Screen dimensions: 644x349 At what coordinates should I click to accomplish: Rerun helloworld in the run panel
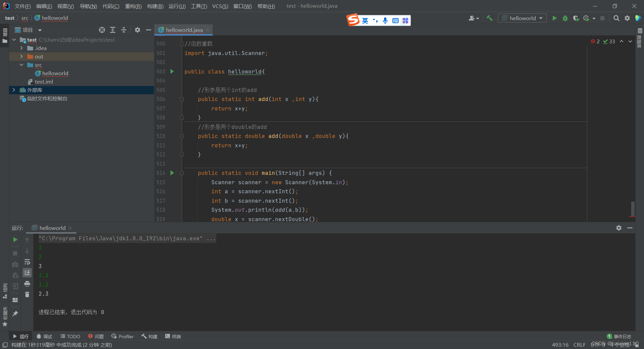pos(15,240)
